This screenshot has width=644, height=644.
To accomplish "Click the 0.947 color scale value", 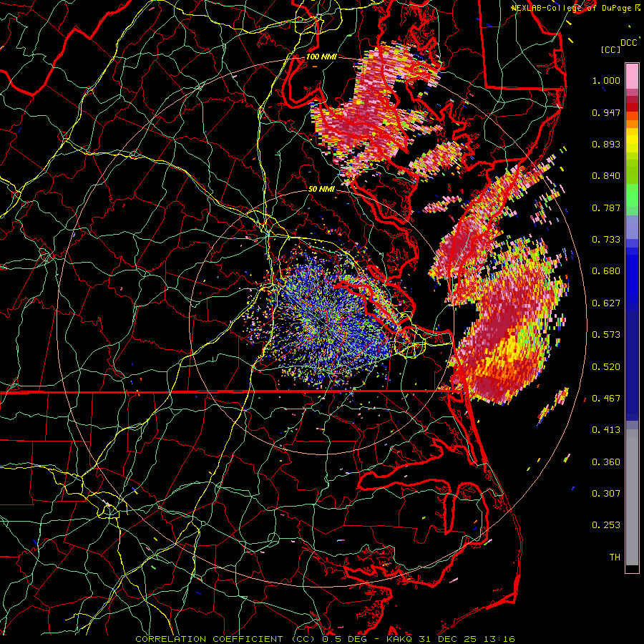I will coord(606,112).
